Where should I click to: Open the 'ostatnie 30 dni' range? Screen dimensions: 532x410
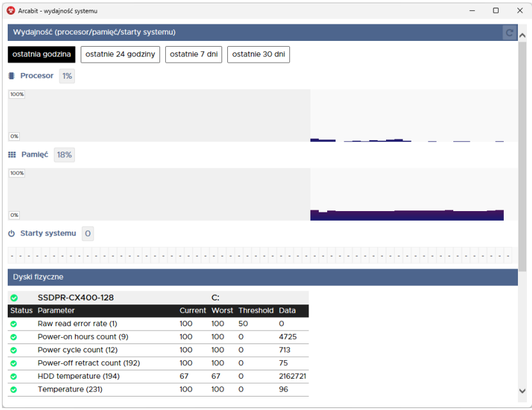259,54
